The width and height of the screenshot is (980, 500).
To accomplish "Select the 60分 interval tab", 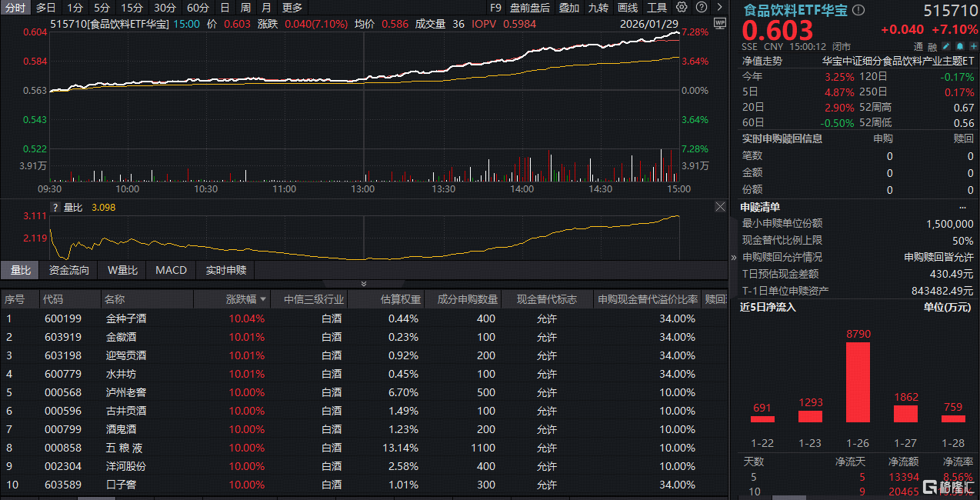I will (198, 8).
